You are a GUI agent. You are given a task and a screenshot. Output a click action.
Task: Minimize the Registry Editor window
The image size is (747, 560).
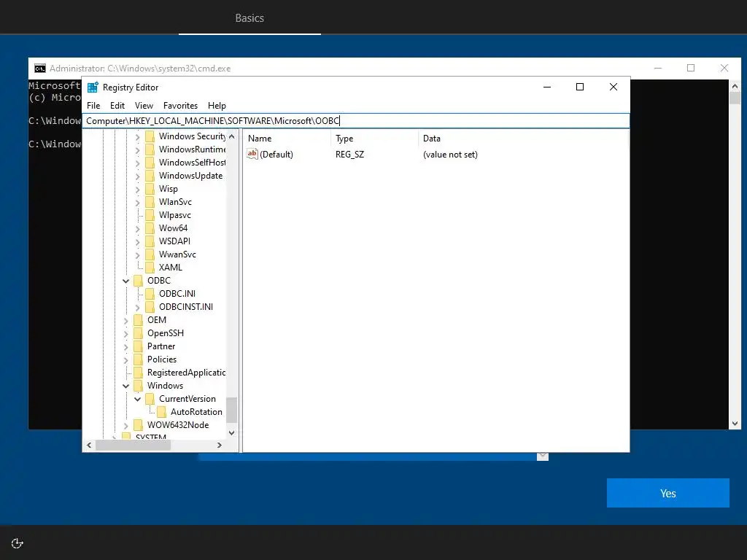pyautogui.click(x=547, y=87)
